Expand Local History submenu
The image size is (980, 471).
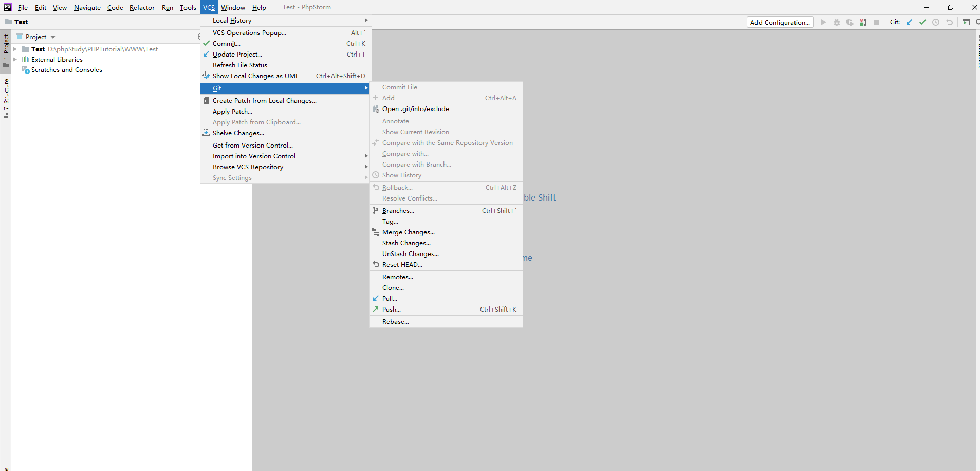click(x=285, y=21)
